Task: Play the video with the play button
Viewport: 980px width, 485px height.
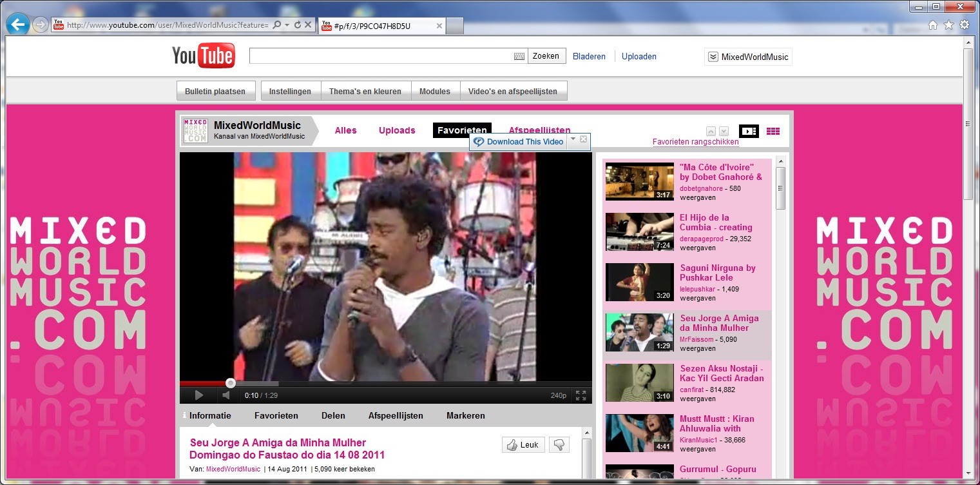Action: click(x=199, y=395)
